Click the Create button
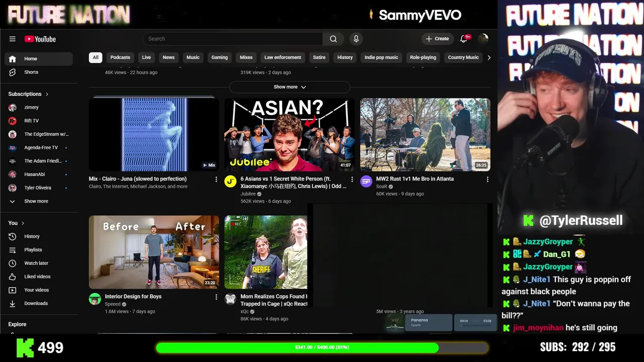The image size is (644, 362). [x=437, y=39]
